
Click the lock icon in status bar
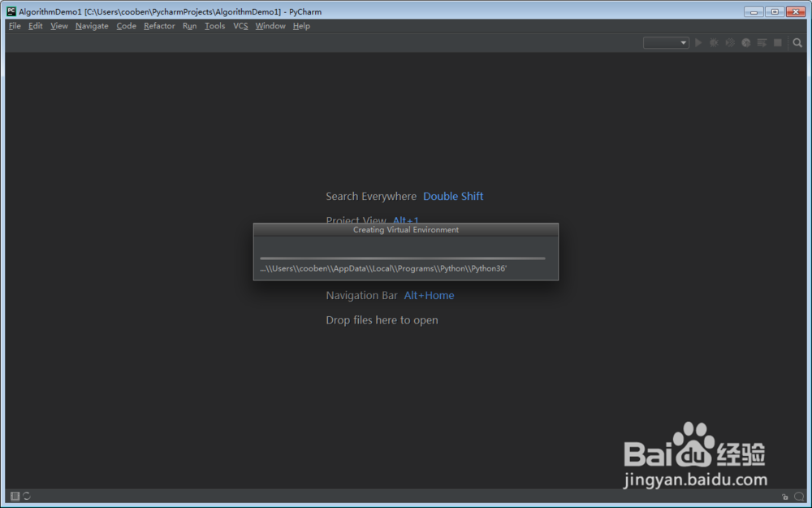coord(785,497)
